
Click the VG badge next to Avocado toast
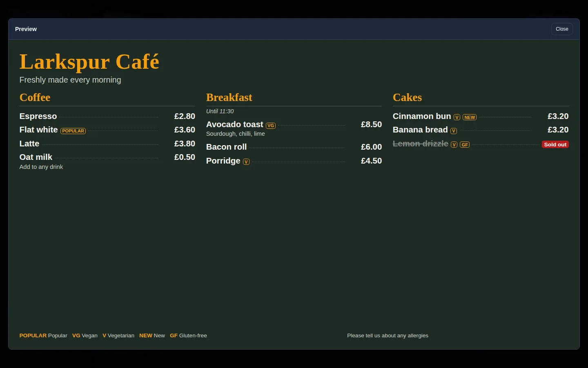pyautogui.click(x=271, y=126)
